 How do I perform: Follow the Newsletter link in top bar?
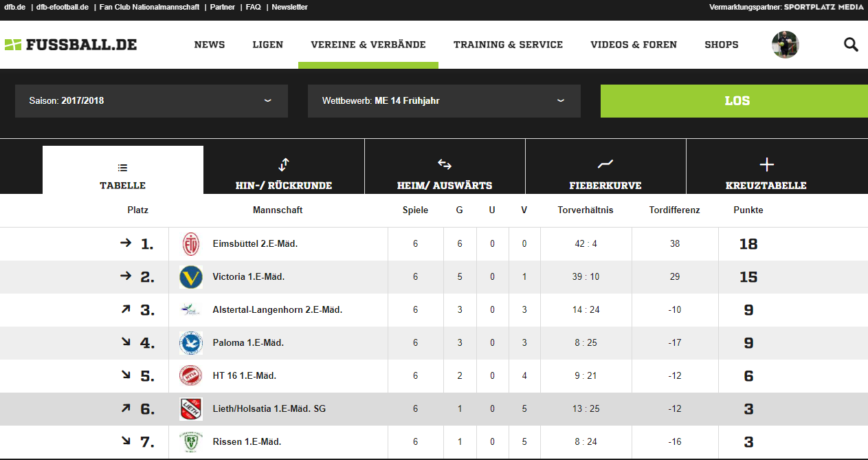tap(289, 7)
